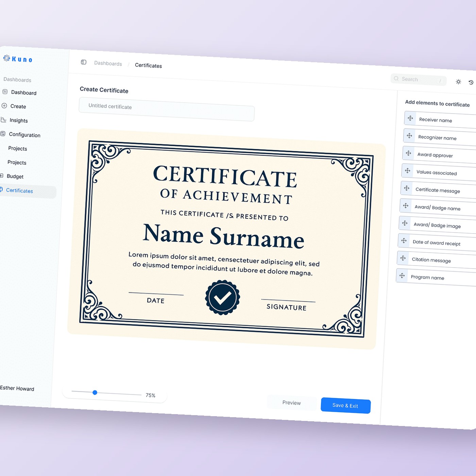This screenshot has height=476, width=476.
Task: Add Award approver element
Action: (x=439, y=155)
